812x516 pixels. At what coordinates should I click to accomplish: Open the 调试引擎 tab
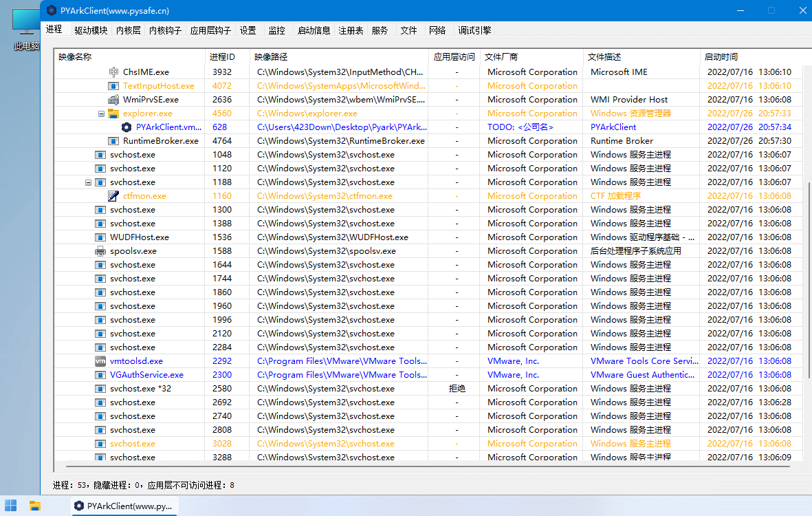474,30
